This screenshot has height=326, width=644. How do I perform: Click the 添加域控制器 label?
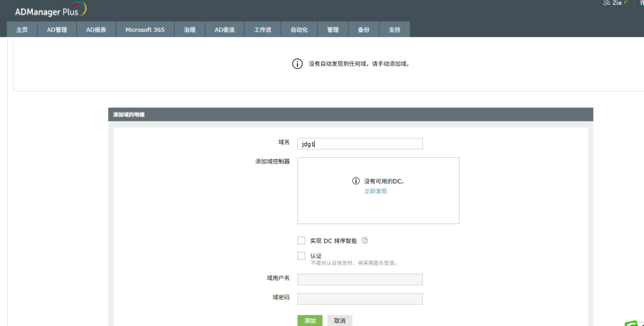click(x=273, y=162)
